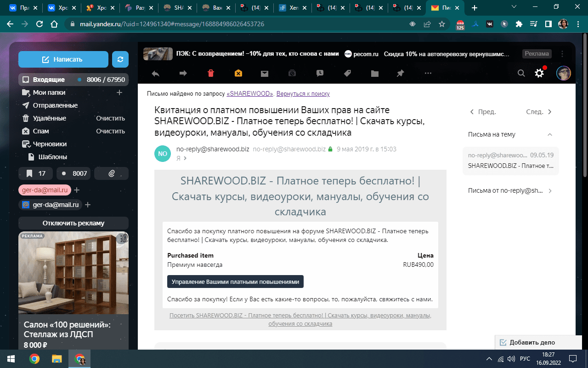This screenshot has height=368, width=588.
Task: Add label plus next to pink ger-da@mail.ru
Action: [x=77, y=190]
